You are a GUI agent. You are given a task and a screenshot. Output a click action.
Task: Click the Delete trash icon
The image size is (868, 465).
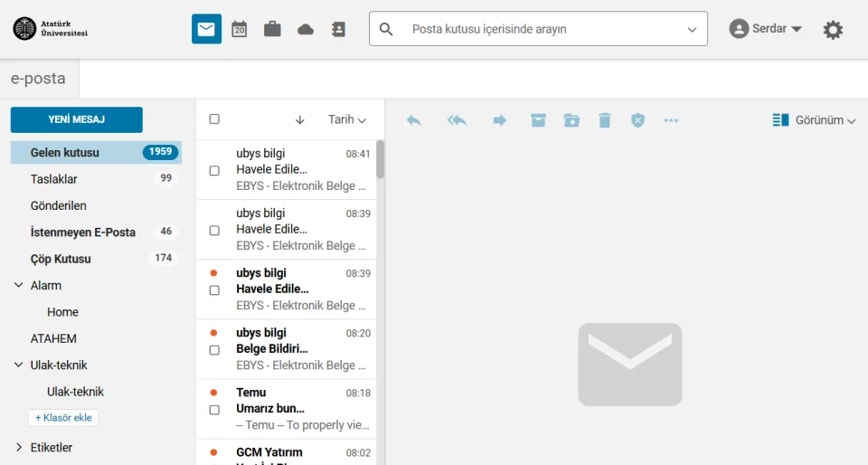coord(605,120)
